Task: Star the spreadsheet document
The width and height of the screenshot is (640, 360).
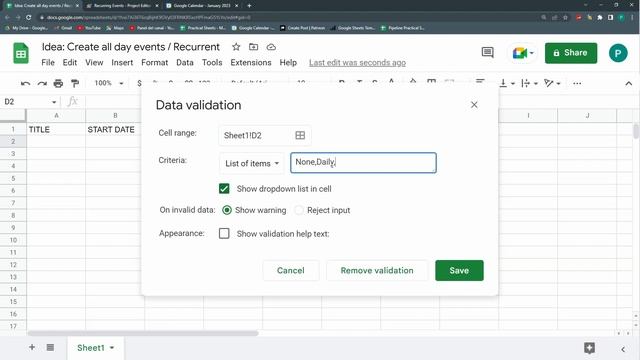Action: tap(236, 47)
